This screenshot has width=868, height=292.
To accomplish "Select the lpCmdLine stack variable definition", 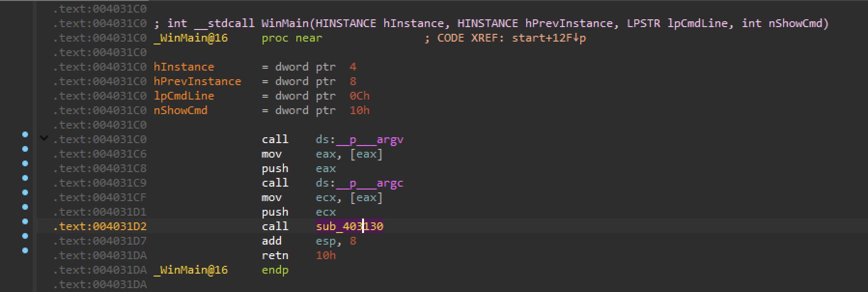I will (x=184, y=96).
